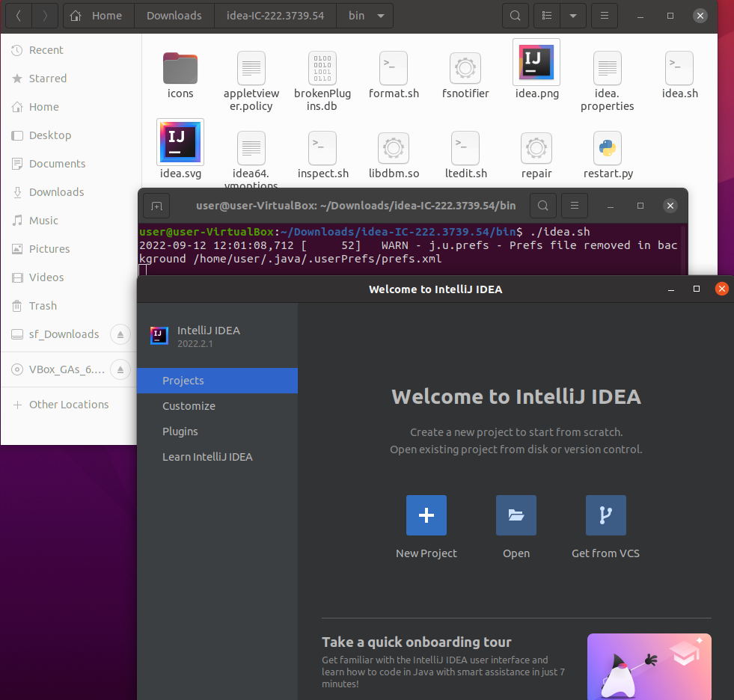The image size is (734, 700).
Task: Select the fsnotifier executable
Action: [x=465, y=75]
